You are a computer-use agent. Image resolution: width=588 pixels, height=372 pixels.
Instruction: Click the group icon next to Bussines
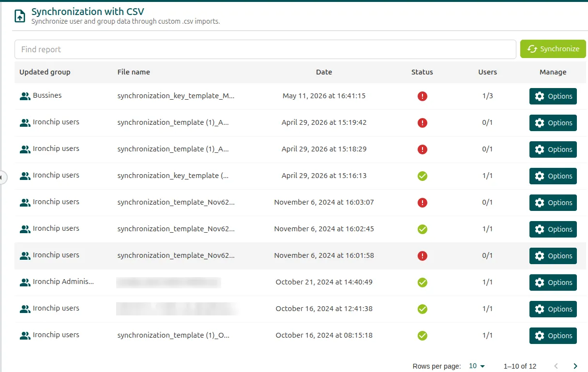25,96
